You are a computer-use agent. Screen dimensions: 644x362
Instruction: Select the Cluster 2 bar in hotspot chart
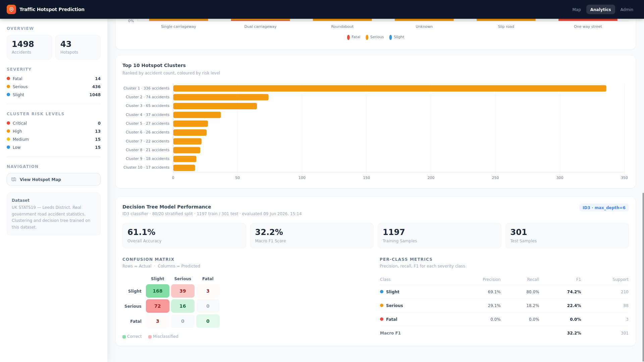221,97
